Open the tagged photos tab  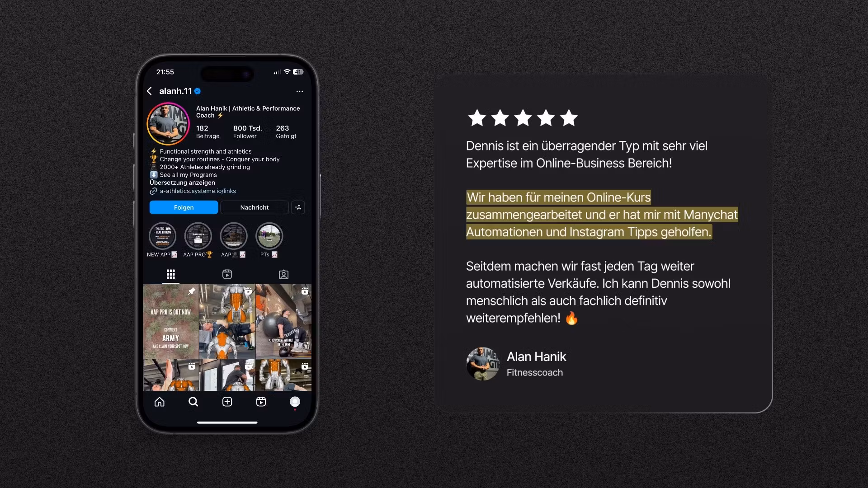(283, 274)
